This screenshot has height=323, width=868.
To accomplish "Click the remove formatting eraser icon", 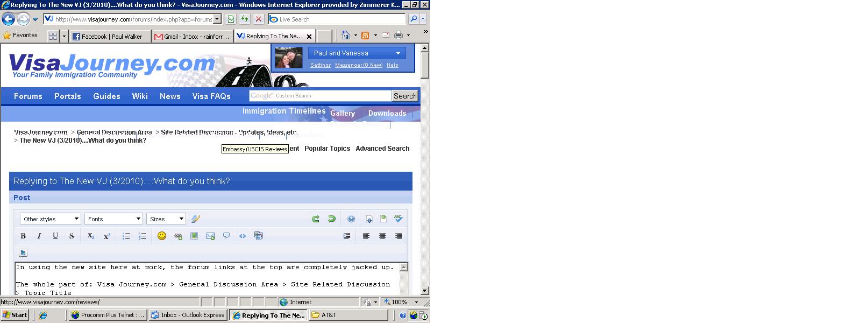I will pos(196,219).
